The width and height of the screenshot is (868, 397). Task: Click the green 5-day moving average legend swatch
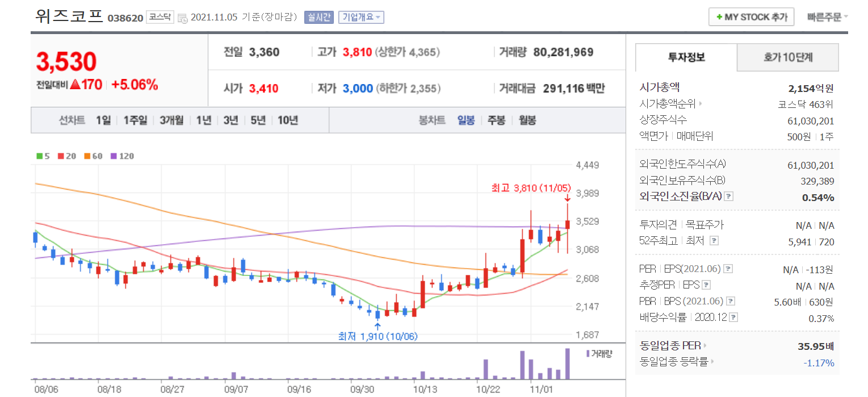[x=39, y=156]
